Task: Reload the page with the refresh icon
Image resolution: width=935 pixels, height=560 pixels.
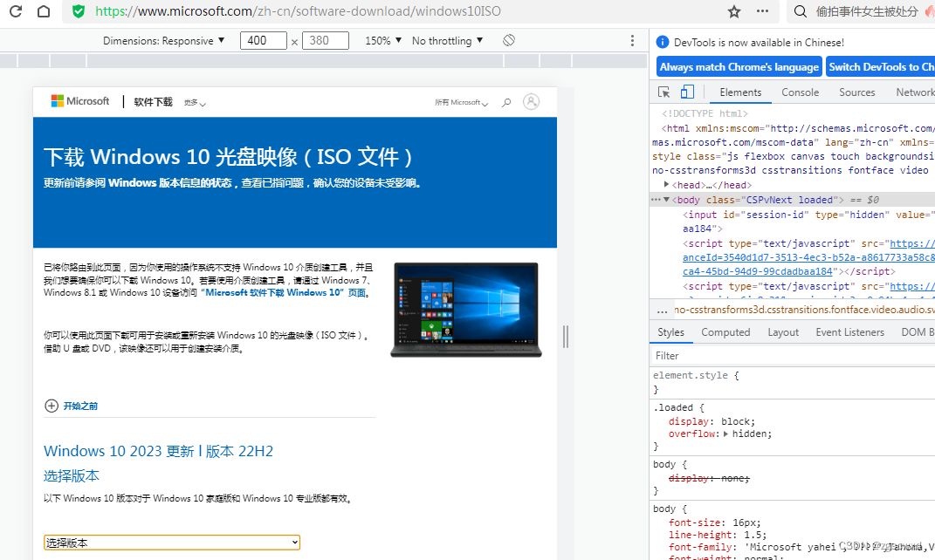Action: (16, 10)
